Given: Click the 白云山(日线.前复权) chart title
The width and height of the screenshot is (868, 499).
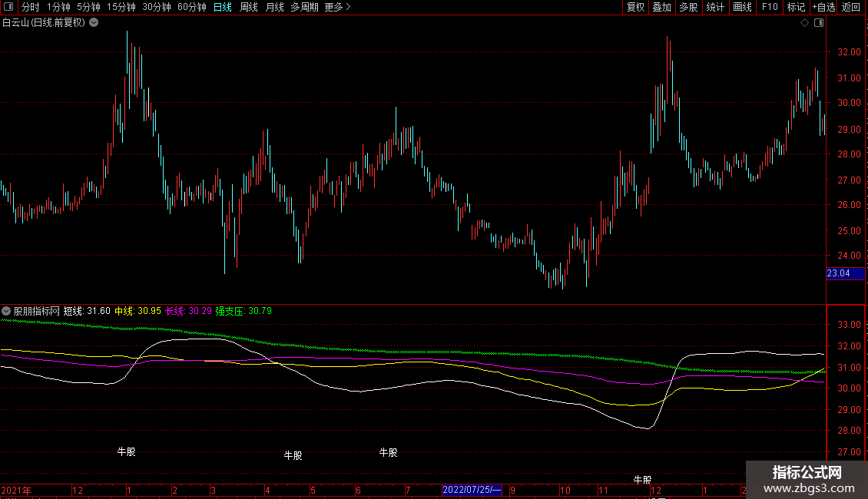Looking at the screenshot, I should (x=44, y=23).
